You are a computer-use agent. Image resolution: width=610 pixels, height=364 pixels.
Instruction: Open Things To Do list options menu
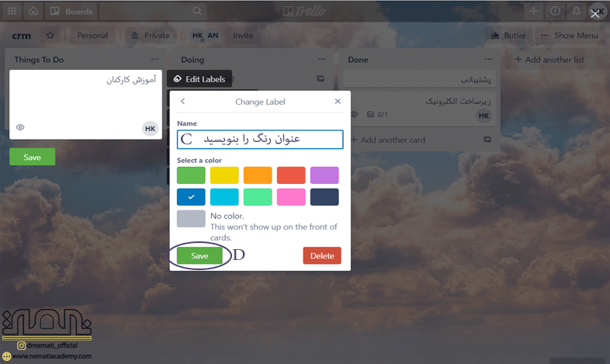(x=155, y=60)
